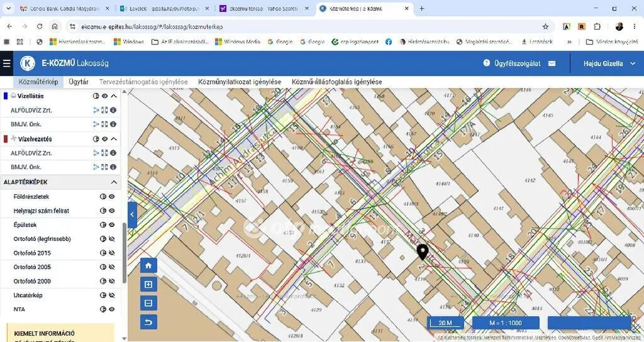This screenshot has height=342, width=644.
Task: Show the Ortofotó 2005 layer
Action: [112, 267]
